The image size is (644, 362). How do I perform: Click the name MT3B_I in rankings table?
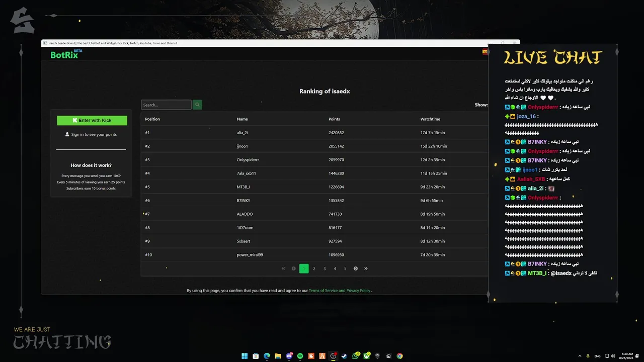tap(244, 187)
